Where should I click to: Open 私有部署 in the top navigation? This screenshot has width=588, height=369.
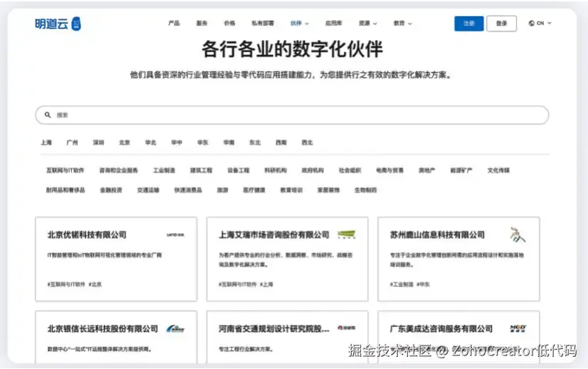[263, 23]
